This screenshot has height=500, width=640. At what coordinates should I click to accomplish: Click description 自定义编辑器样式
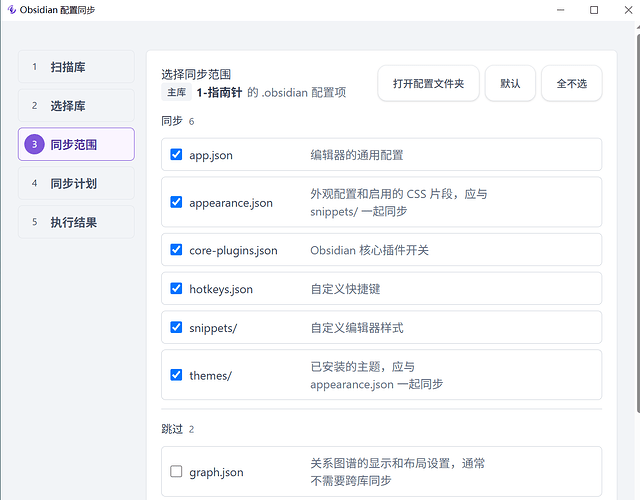357,328
